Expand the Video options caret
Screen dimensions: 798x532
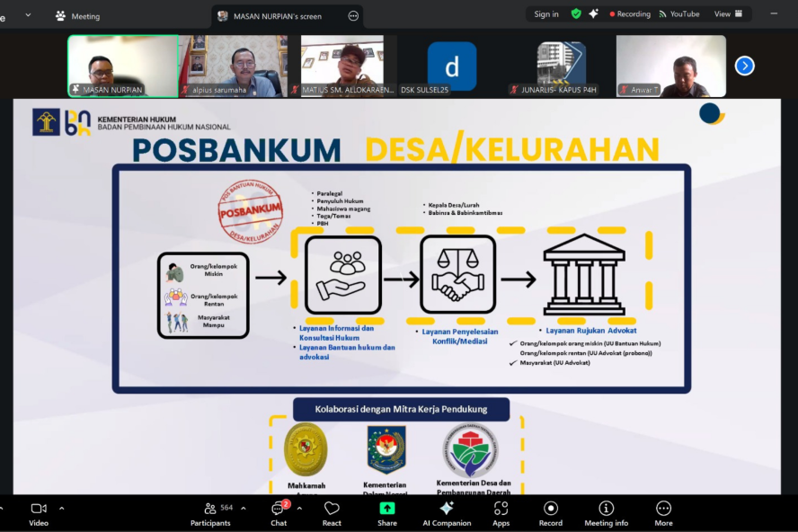point(62,508)
